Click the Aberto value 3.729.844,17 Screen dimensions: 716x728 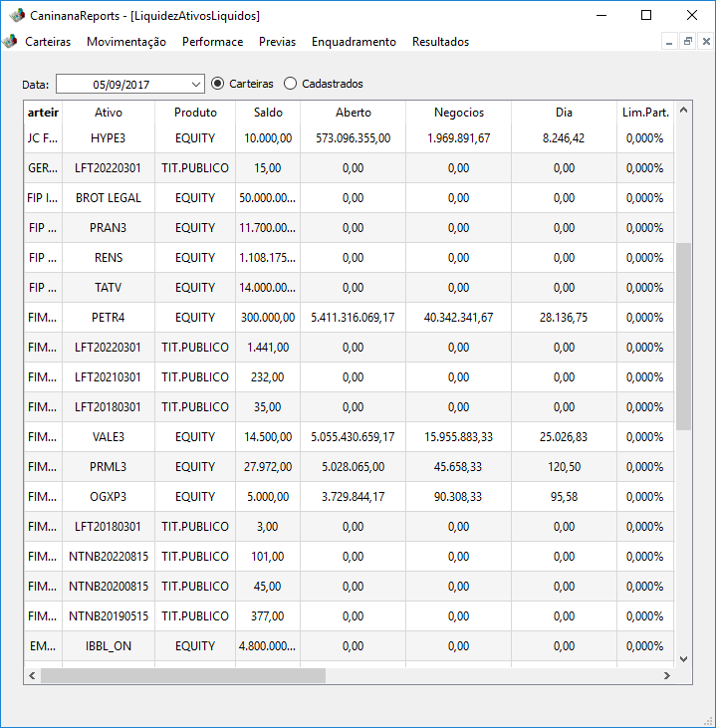pyautogui.click(x=354, y=497)
